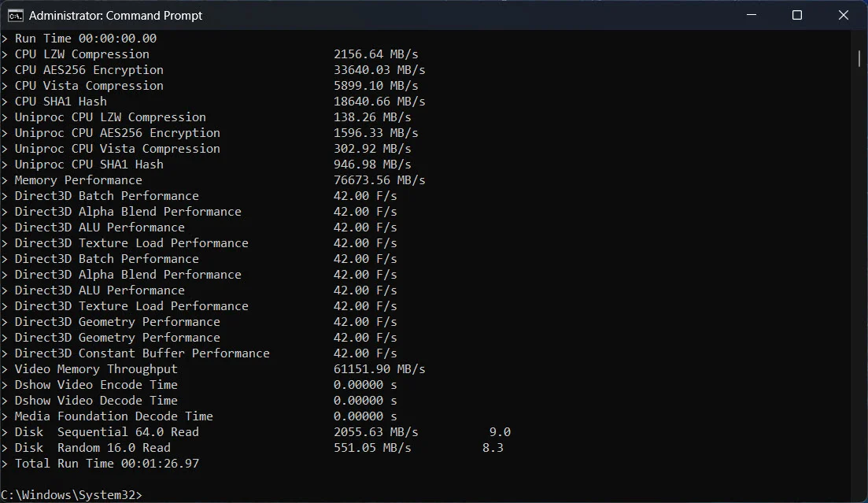Viewport: 868px width, 503px height.
Task: Click 0.00000 s beside Media Foundation Decode
Action: click(x=365, y=416)
